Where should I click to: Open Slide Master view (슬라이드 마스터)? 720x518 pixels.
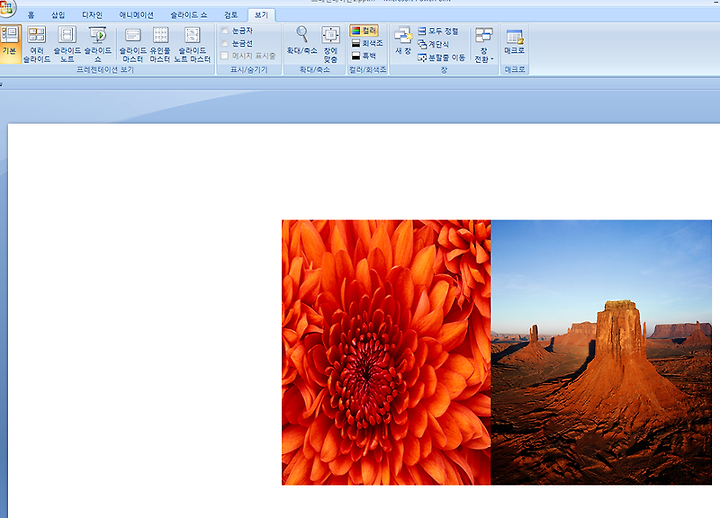[x=133, y=43]
